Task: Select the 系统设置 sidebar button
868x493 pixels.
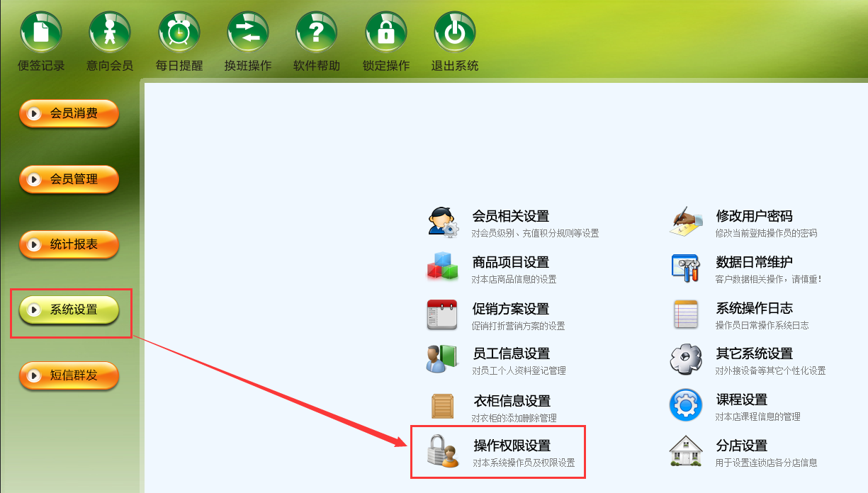Action: (69, 310)
